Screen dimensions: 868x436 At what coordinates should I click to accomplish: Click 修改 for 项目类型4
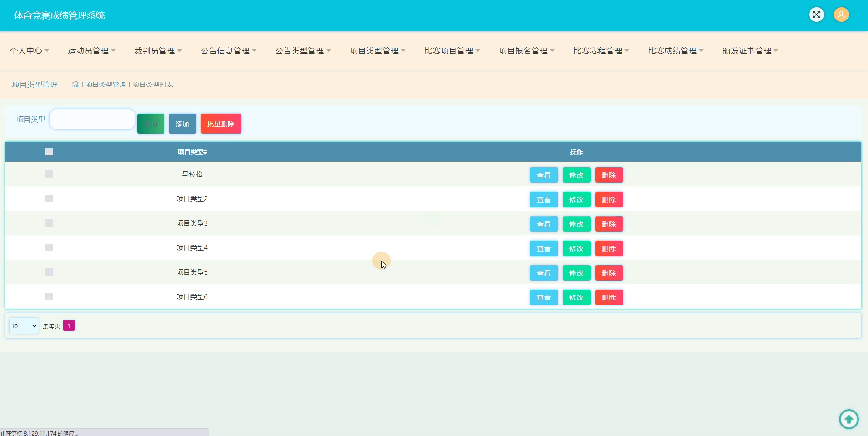(576, 248)
